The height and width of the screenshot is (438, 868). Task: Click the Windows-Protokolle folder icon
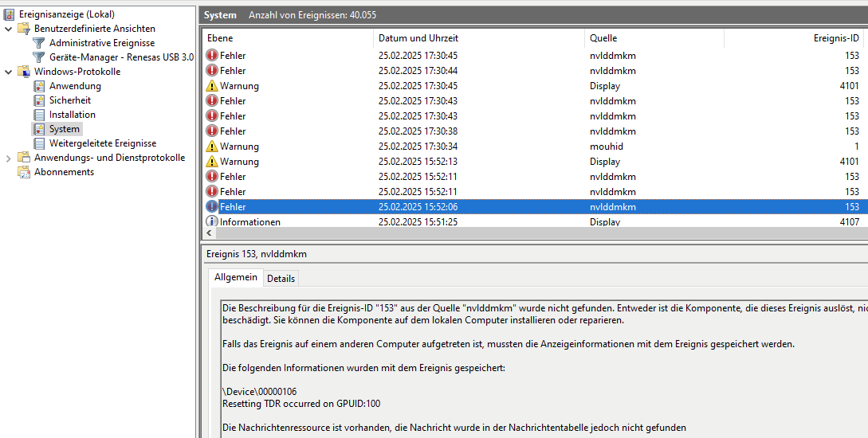(24, 72)
